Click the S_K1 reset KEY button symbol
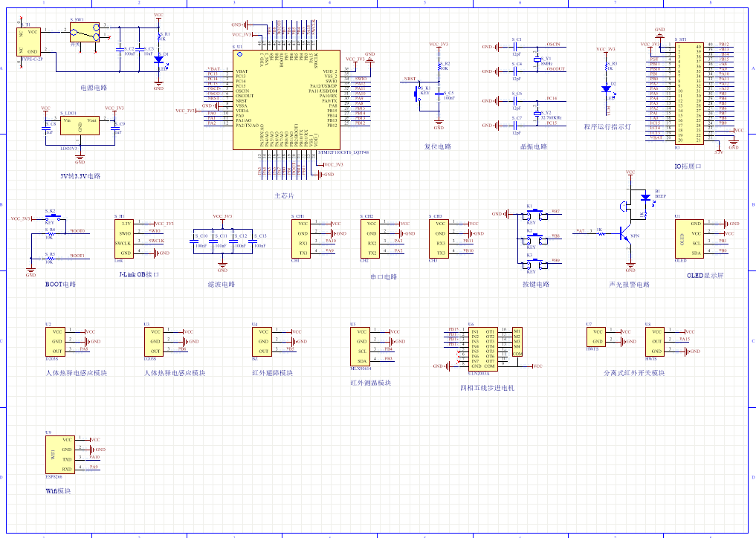Screen dimensions: 756x538 click(417, 93)
